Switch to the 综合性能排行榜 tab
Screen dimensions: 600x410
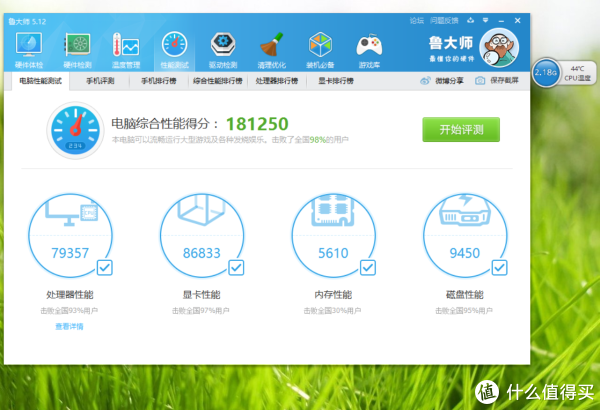[x=218, y=81]
